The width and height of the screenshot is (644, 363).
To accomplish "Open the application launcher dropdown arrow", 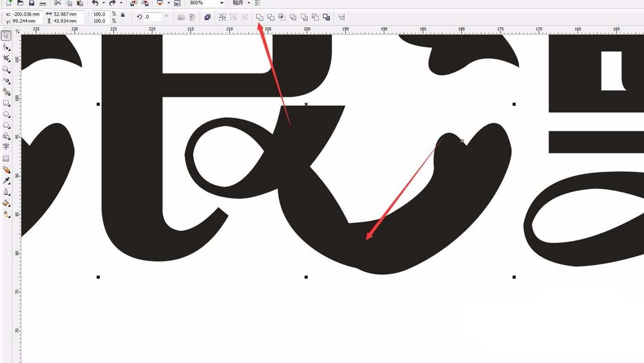I will point(168,3).
